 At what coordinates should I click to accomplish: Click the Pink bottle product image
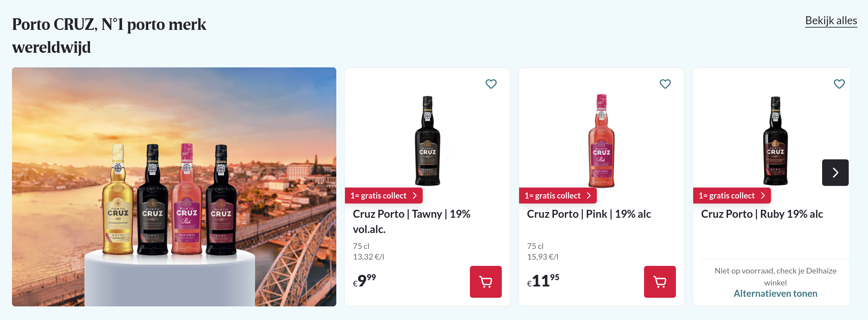(x=601, y=141)
